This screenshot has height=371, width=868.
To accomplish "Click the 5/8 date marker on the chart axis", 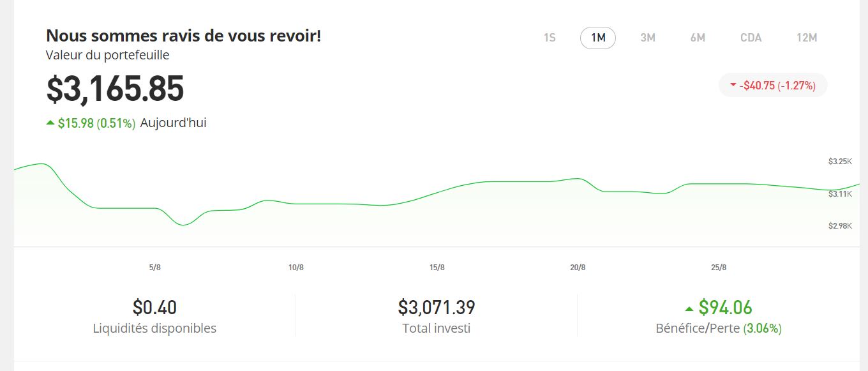I will [x=155, y=268].
